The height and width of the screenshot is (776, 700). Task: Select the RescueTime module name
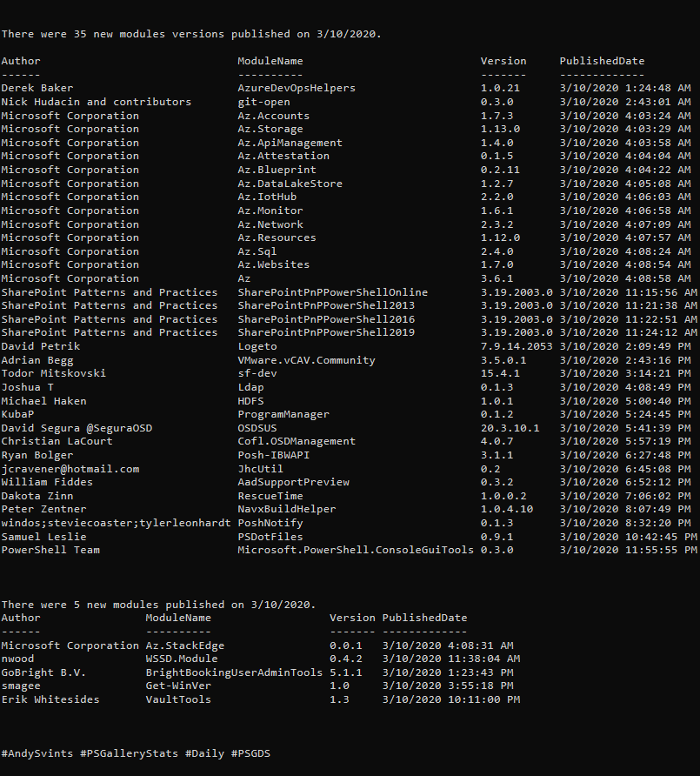(x=270, y=496)
